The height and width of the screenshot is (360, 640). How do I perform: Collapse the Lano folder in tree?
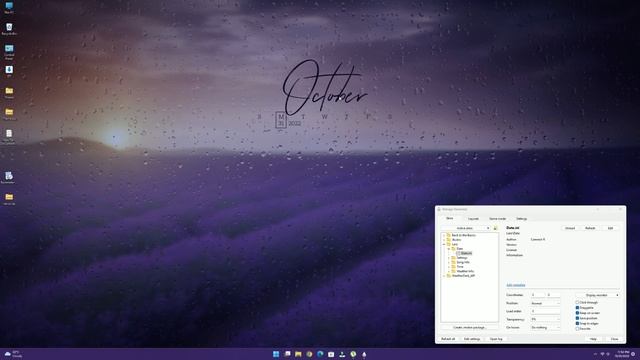pos(444,244)
